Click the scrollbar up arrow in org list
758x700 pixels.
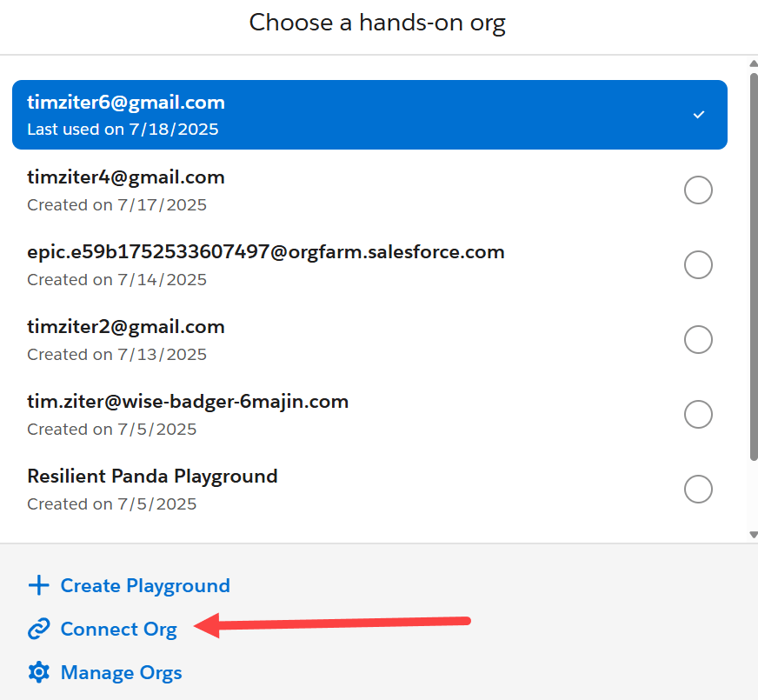(x=753, y=63)
